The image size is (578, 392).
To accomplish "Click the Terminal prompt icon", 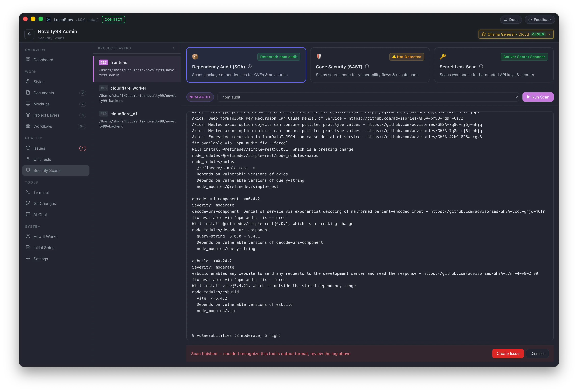I will (x=28, y=192).
